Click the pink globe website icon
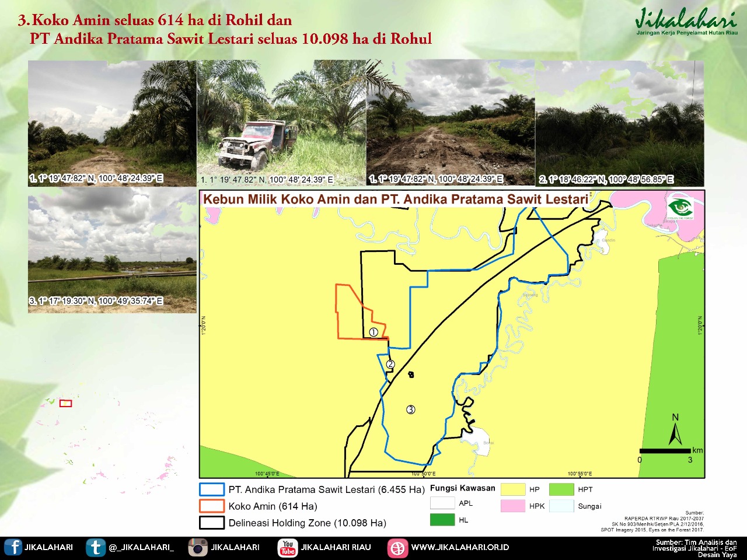Screen dimensions: 747x560 397,548
